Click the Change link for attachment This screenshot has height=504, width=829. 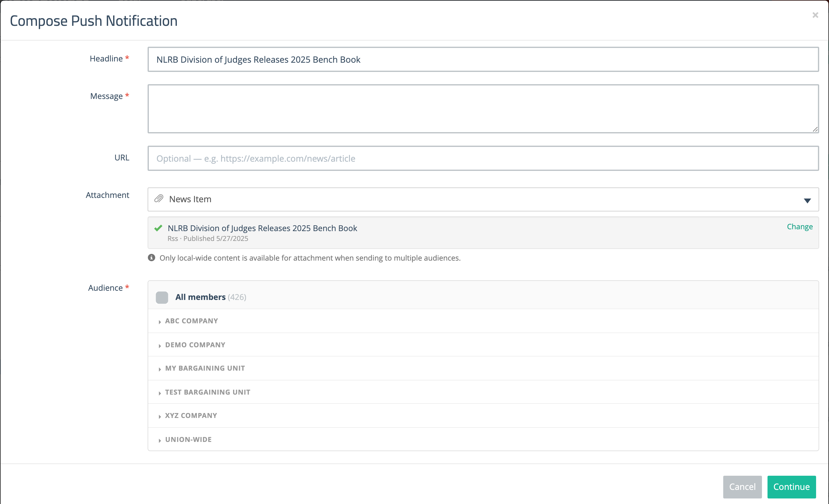(799, 226)
